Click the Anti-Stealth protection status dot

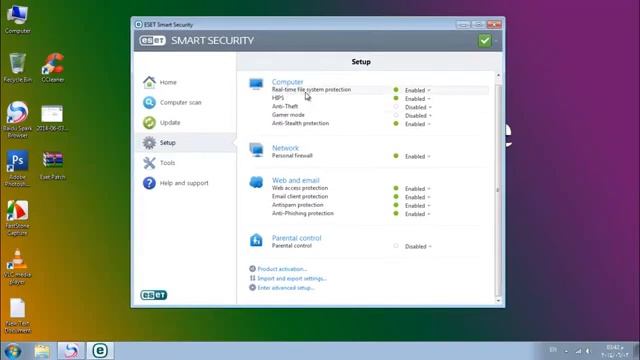396,124
